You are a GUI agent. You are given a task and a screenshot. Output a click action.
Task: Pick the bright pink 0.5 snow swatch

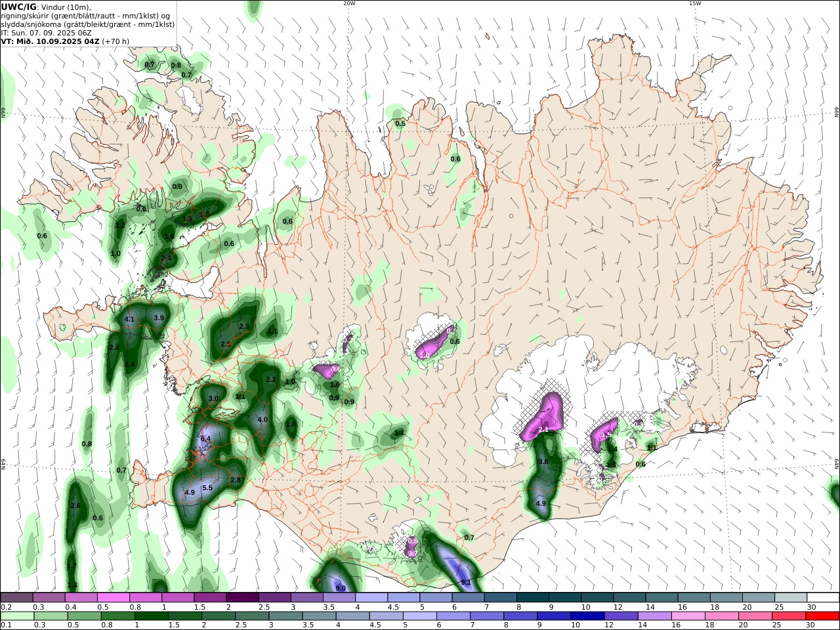114,598
